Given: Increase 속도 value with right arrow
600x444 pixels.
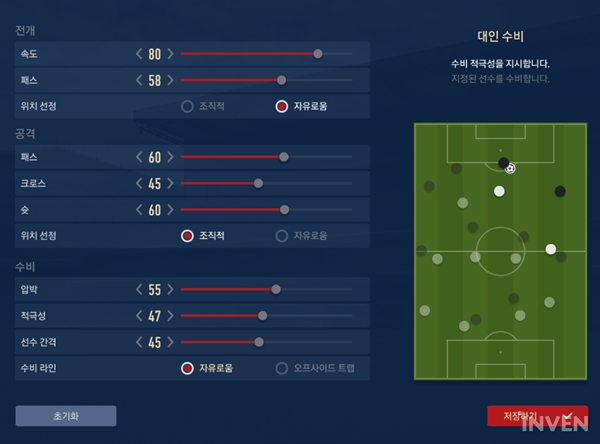Looking at the screenshot, I should (x=170, y=54).
